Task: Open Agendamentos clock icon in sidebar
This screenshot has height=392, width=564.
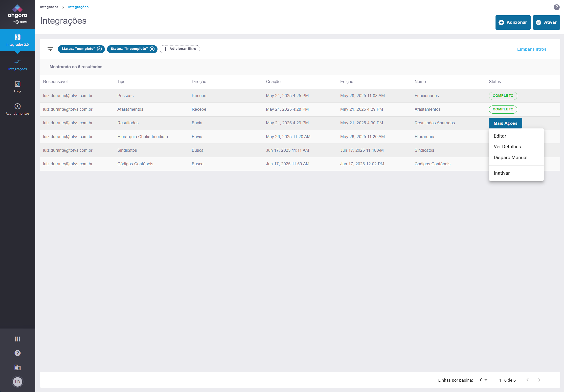Action: [18, 106]
